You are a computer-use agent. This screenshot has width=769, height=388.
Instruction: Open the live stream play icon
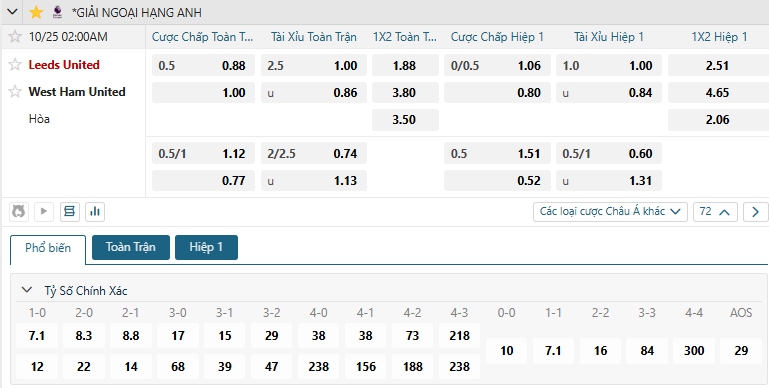pyautogui.click(x=44, y=211)
